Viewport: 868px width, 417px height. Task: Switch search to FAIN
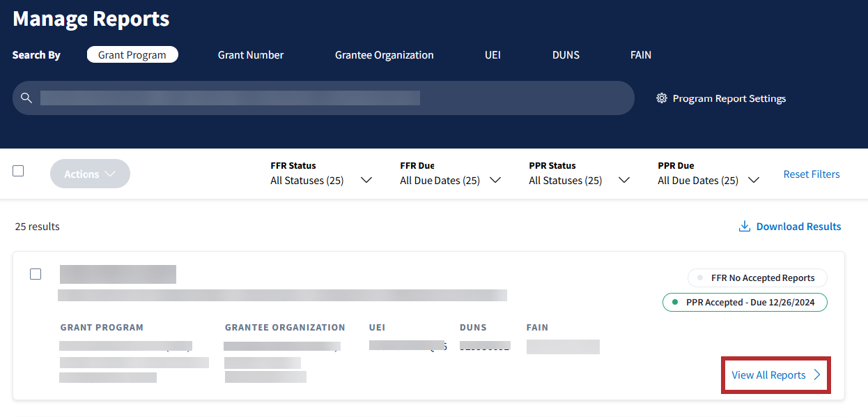click(641, 55)
